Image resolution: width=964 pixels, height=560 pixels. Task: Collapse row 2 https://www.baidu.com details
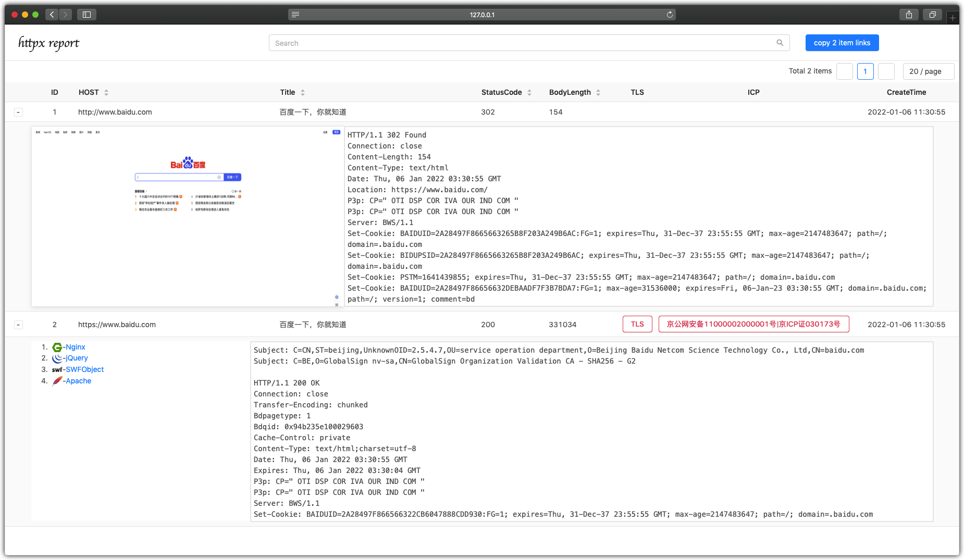pos(18,325)
